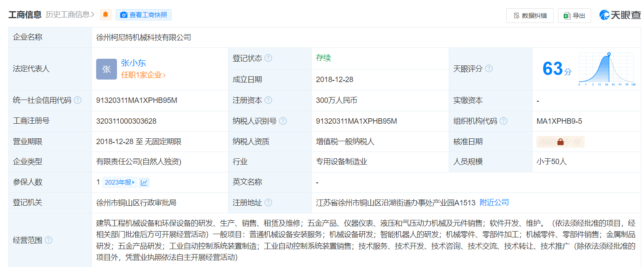This screenshot has width=644, height=267.
Task: Open 查看工商快照 snapshot button
Action: click(x=144, y=15)
